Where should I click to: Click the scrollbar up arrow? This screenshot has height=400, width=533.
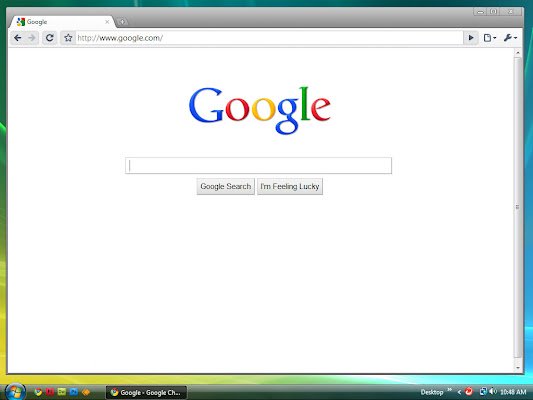pos(518,53)
